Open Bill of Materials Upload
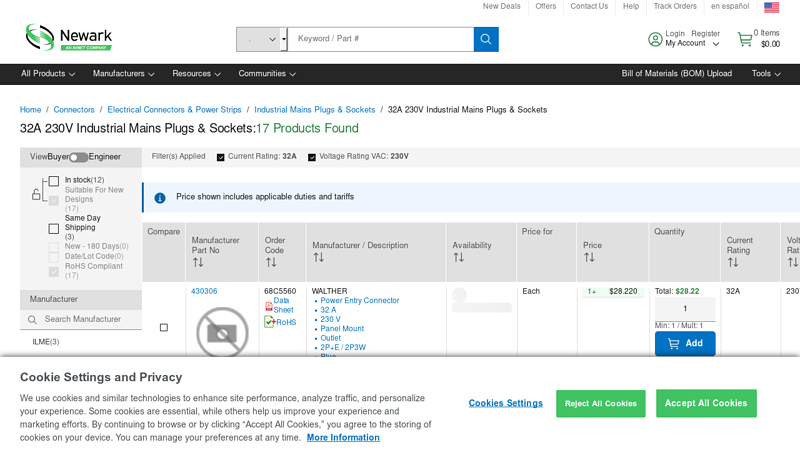The width and height of the screenshot is (800, 450). click(x=676, y=74)
